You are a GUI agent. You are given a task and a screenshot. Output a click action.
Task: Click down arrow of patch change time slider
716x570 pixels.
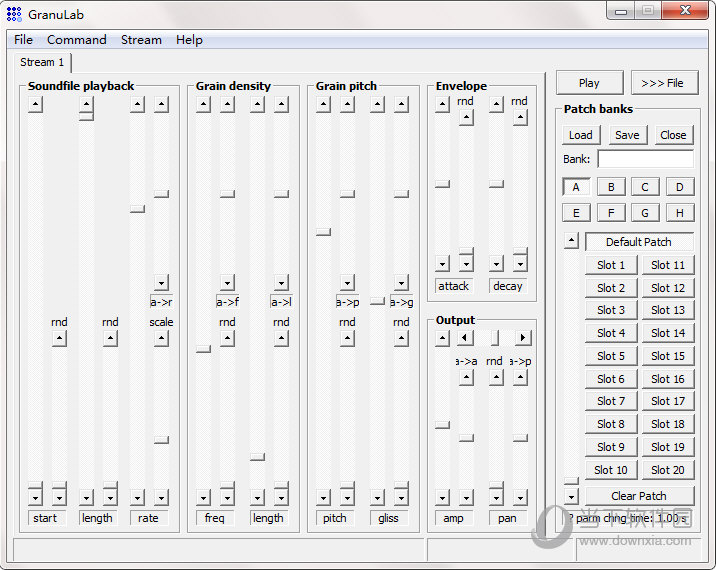571,496
